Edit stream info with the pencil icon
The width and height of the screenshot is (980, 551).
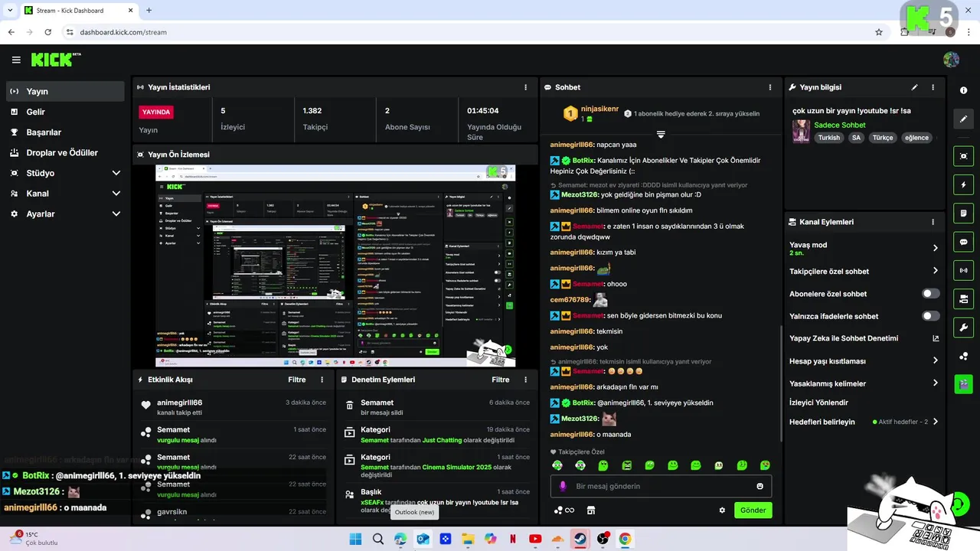(914, 87)
